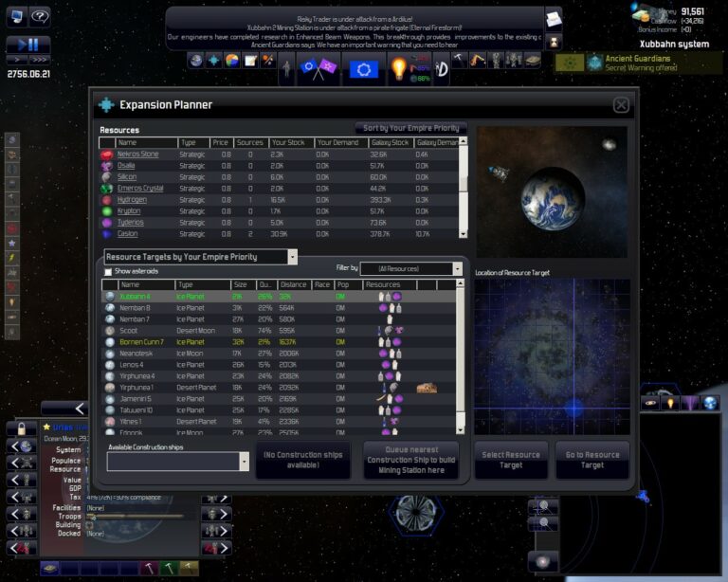Screen dimensions: 728x582
Task: Click the yellow hammer build button
Action: tap(189, 568)
